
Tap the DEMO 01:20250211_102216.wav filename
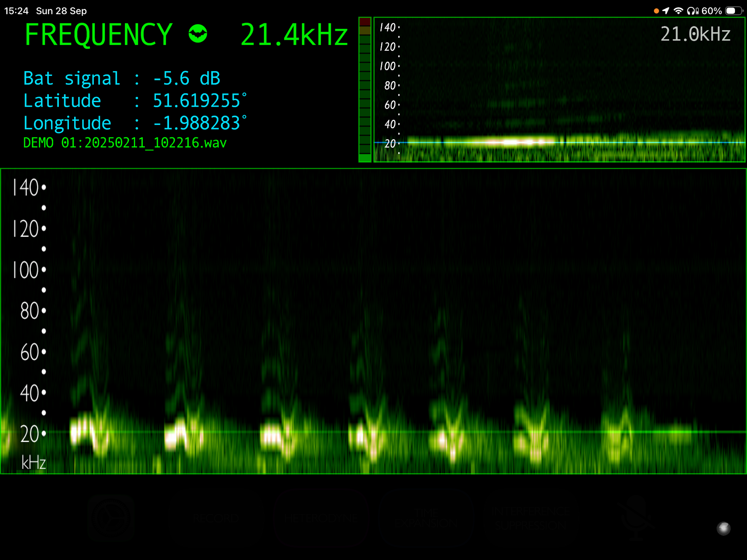pyautogui.click(x=125, y=143)
